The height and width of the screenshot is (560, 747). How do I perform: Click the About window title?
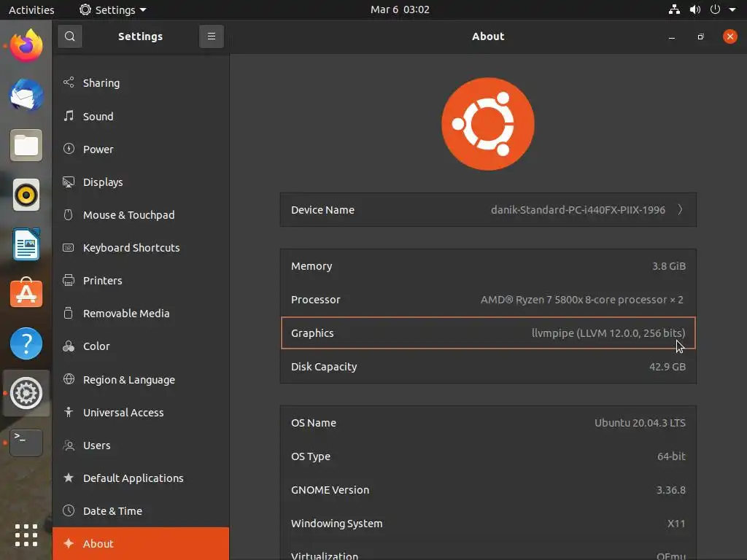click(x=488, y=36)
